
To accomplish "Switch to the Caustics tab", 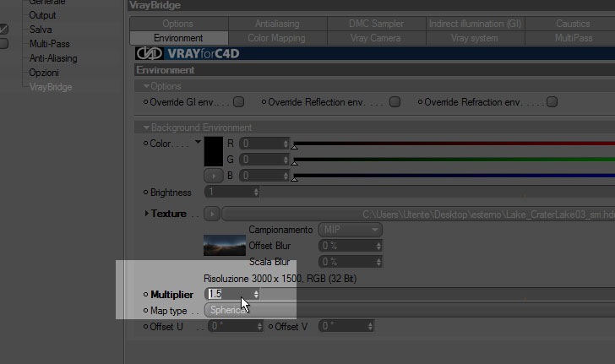I will (x=573, y=24).
